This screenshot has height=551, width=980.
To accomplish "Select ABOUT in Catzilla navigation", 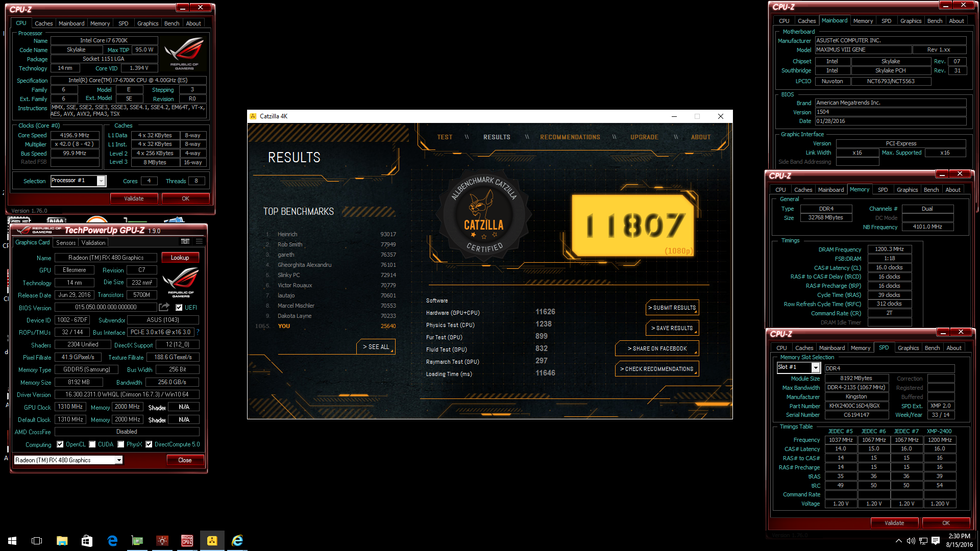I will 701,137.
